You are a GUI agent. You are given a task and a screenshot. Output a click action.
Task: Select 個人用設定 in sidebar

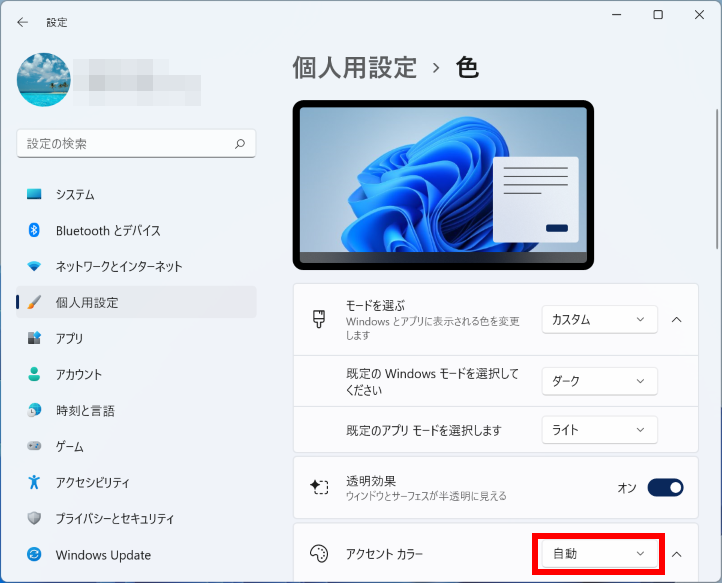pyautogui.click(x=136, y=302)
